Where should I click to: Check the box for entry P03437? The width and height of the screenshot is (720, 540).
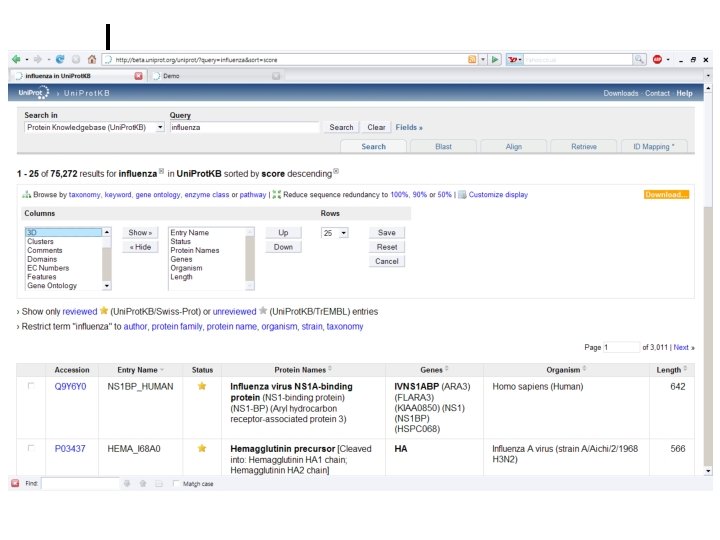pyautogui.click(x=31, y=448)
